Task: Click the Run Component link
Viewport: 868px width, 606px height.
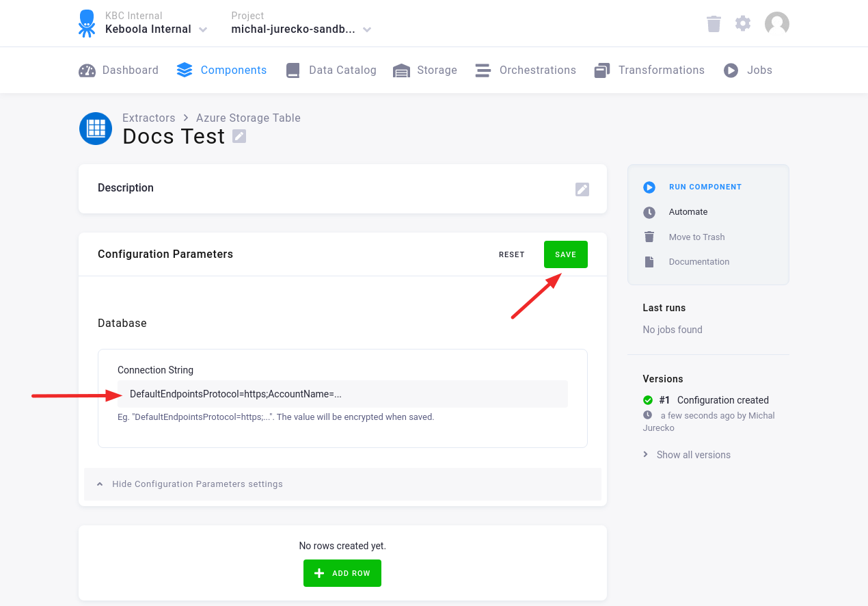Action: 705,187
